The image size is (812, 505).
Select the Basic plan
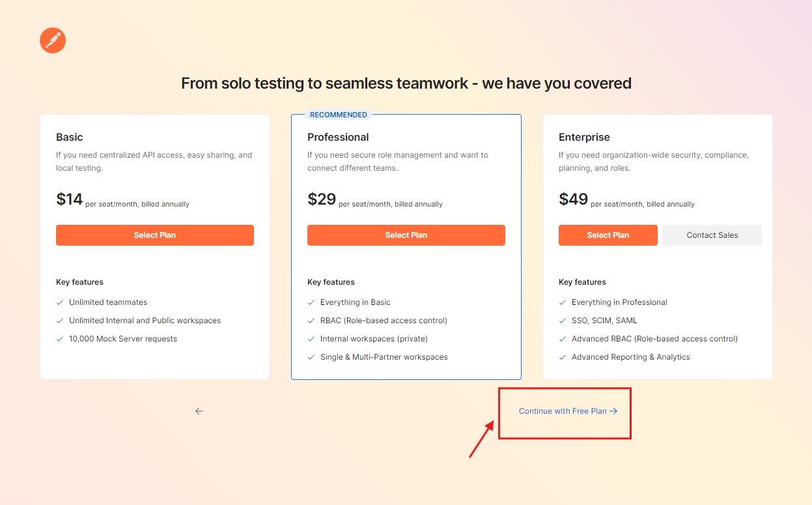pos(155,235)
